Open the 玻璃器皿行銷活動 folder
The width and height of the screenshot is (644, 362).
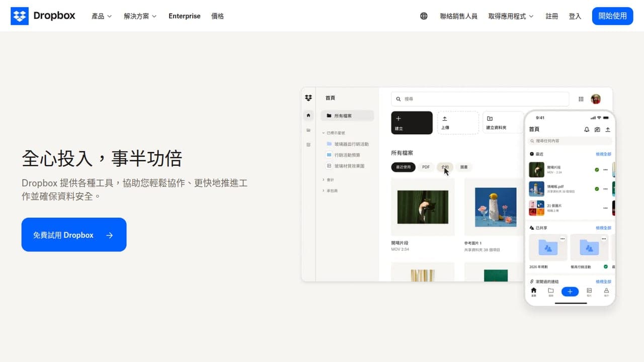pyautogui.click(x=348, y=144)
